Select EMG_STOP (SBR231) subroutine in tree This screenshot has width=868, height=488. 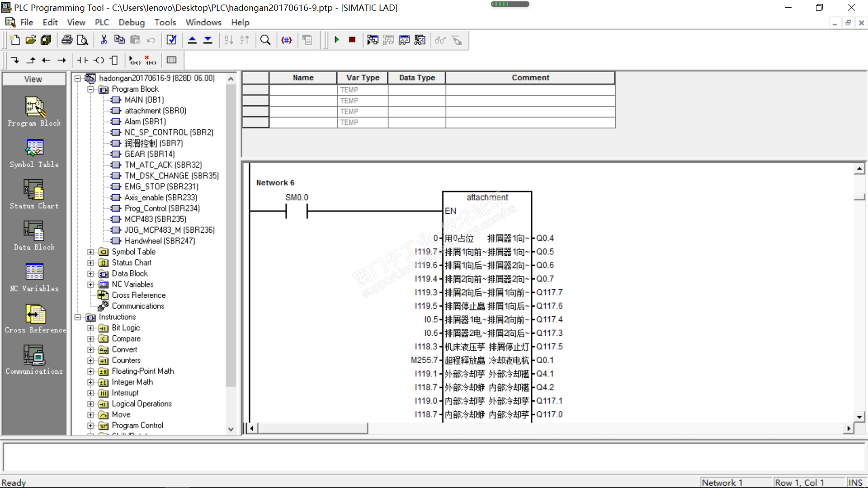coord(161,187)
